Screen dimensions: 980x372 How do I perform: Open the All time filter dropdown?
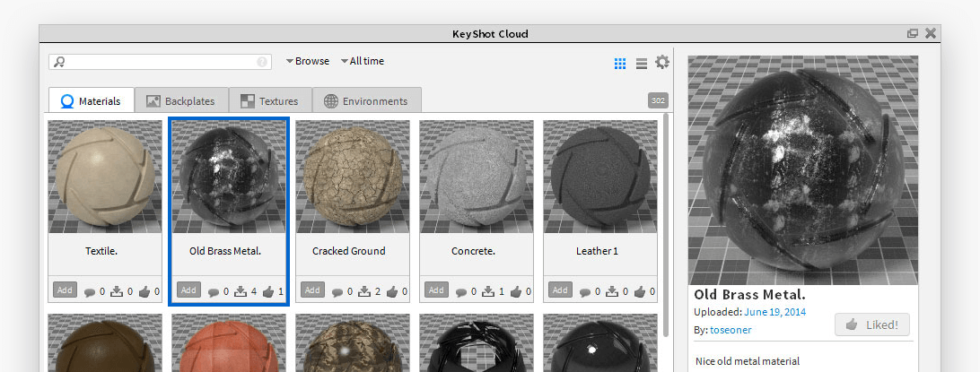tap(363, 61)
